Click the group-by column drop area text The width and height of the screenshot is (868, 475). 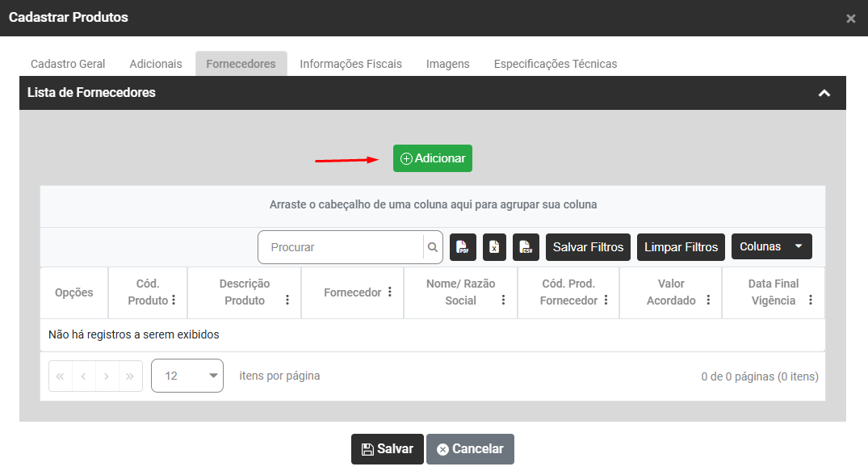(433, 205)
